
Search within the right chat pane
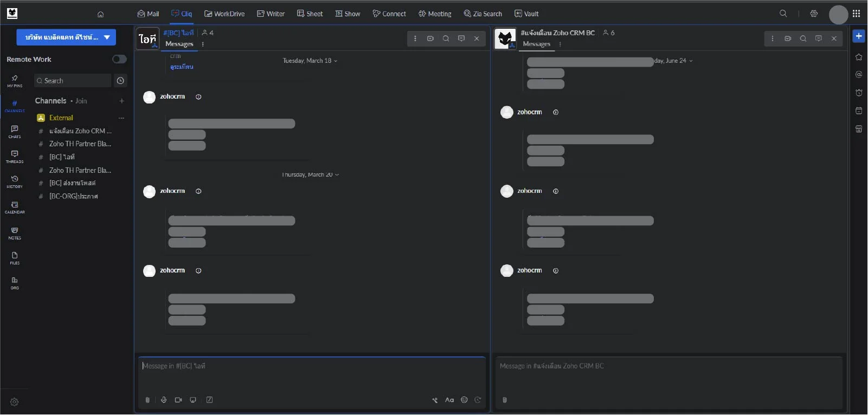pos(803,38)
